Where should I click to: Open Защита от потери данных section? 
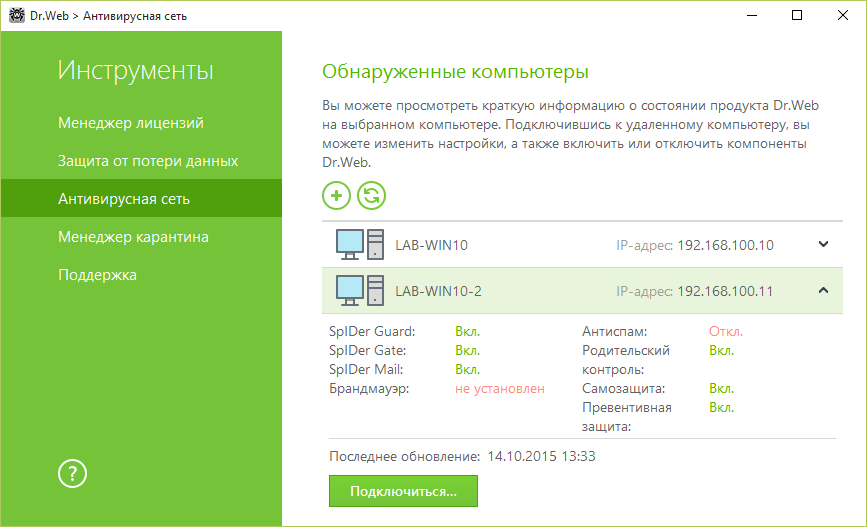coord(148,161)
